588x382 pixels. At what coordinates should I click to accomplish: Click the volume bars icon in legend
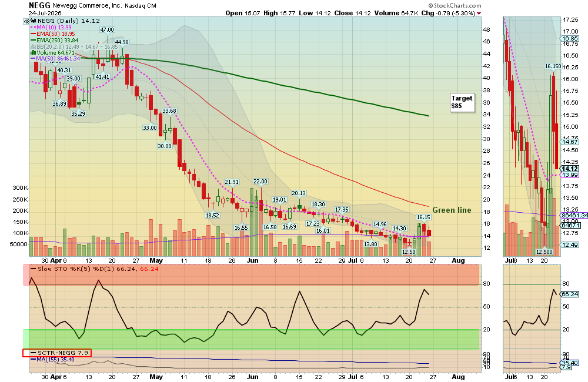tap(33, 53)
